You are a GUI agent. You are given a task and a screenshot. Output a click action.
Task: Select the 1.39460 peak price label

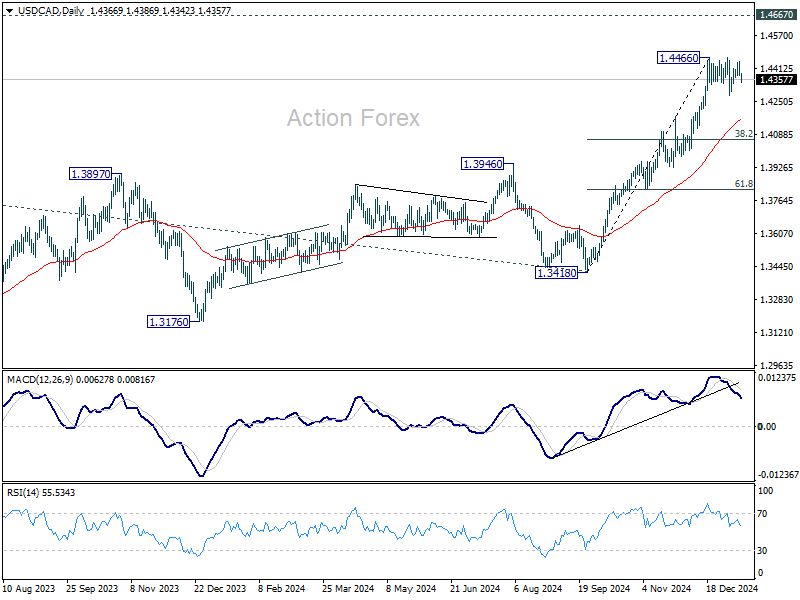point(482,164)
